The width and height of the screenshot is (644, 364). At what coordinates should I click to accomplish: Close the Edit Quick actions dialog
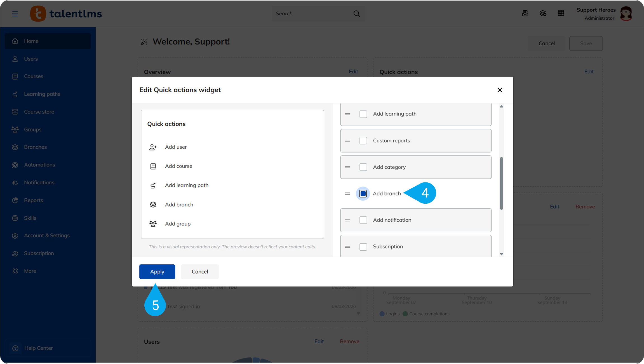(500, 90)
